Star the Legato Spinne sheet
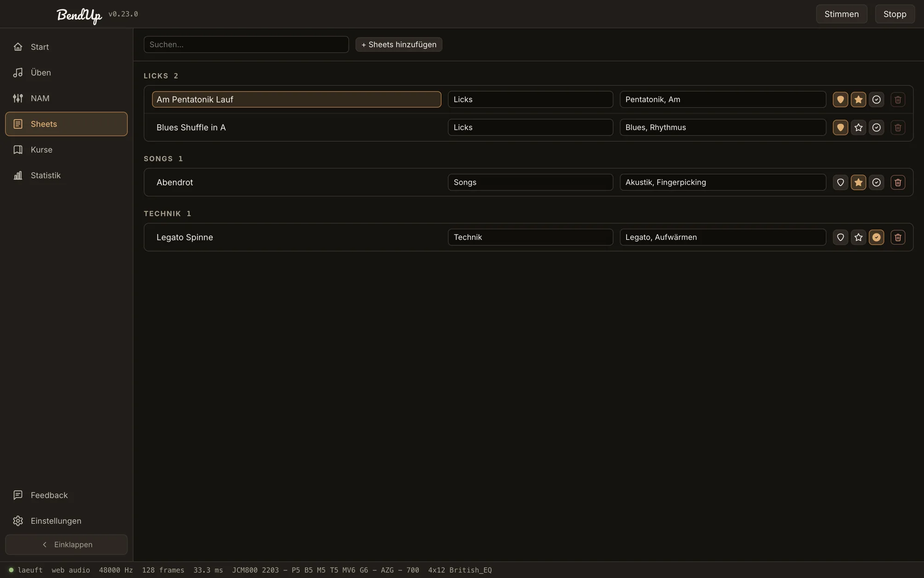This screenshot has width=924, height=578. click(858, 237)
